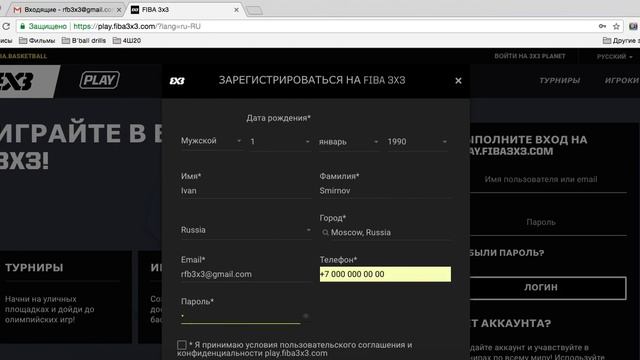Click the search magnifier in the city field

[325, 233]
